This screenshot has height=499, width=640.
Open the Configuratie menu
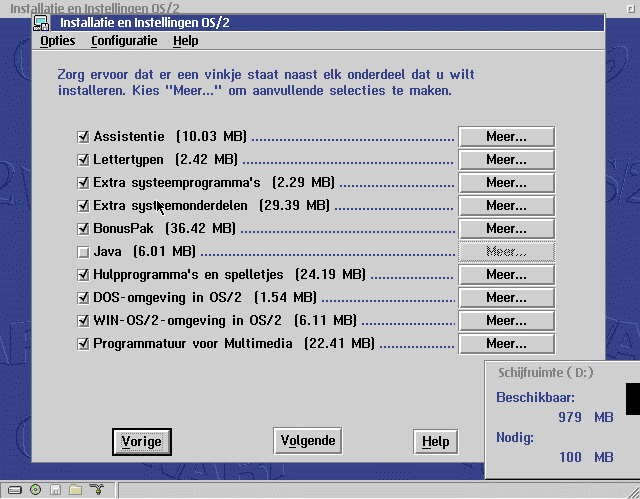(124, 41)
